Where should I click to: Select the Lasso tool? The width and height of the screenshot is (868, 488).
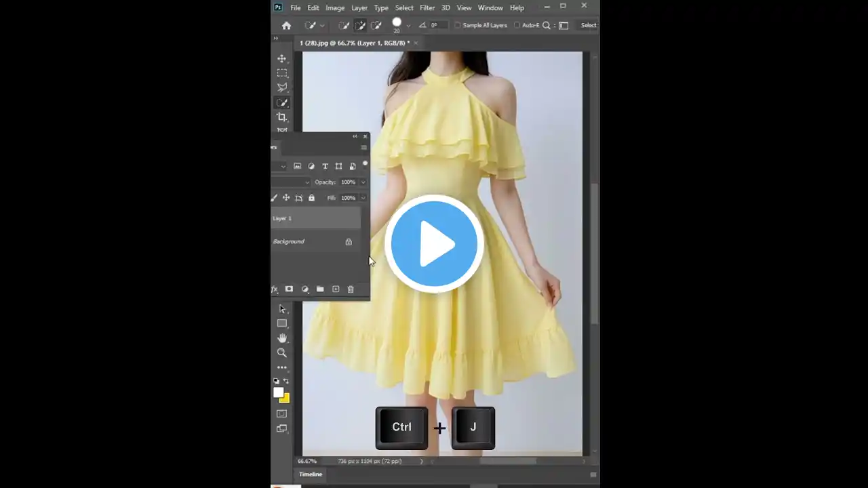coord(282,87)
